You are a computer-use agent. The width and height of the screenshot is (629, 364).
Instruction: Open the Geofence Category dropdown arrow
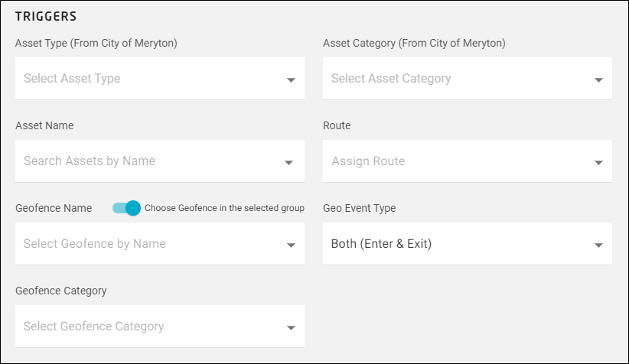(291, 327)
